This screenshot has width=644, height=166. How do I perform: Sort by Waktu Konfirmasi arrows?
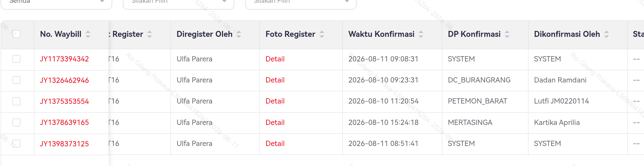coord(421,34)
